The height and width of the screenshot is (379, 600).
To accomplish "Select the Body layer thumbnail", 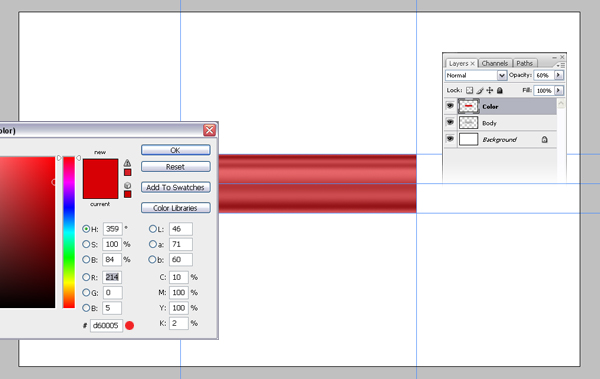I will (468, 123).
